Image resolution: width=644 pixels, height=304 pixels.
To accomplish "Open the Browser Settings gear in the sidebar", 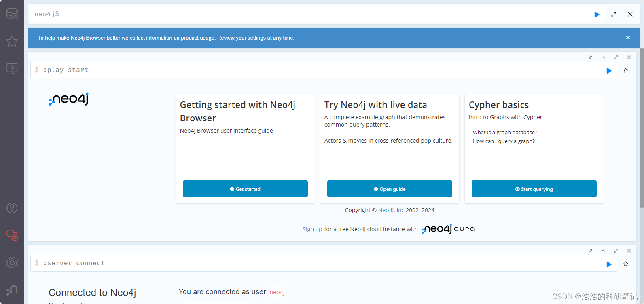I will coord(12,263).
